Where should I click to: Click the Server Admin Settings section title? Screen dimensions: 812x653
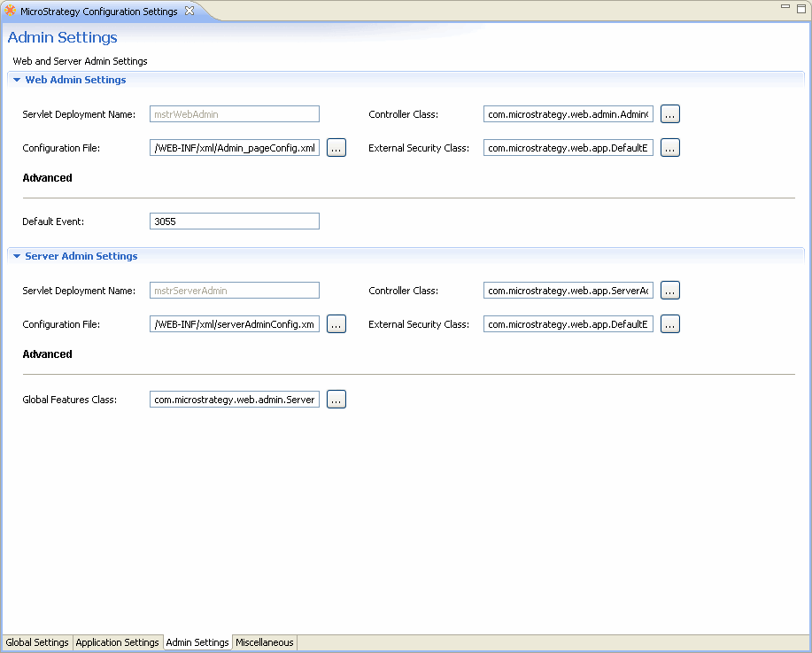[81, 256]
